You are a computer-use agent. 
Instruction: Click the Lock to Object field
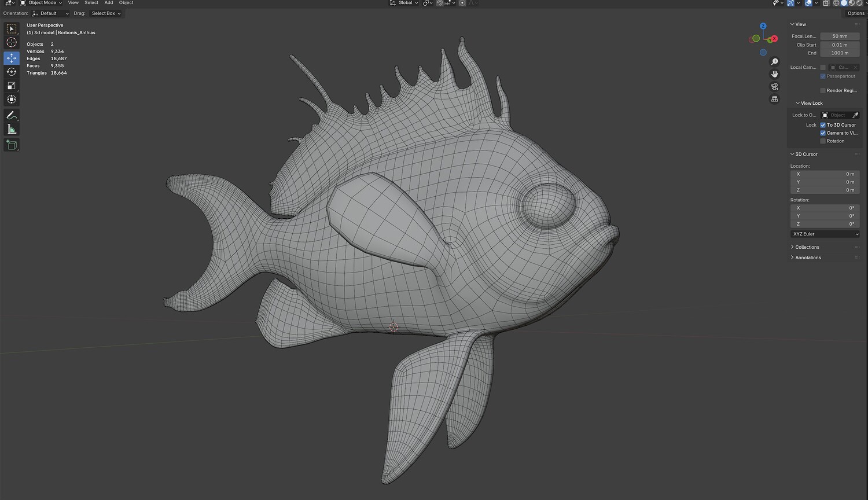(x=836, y=115)
